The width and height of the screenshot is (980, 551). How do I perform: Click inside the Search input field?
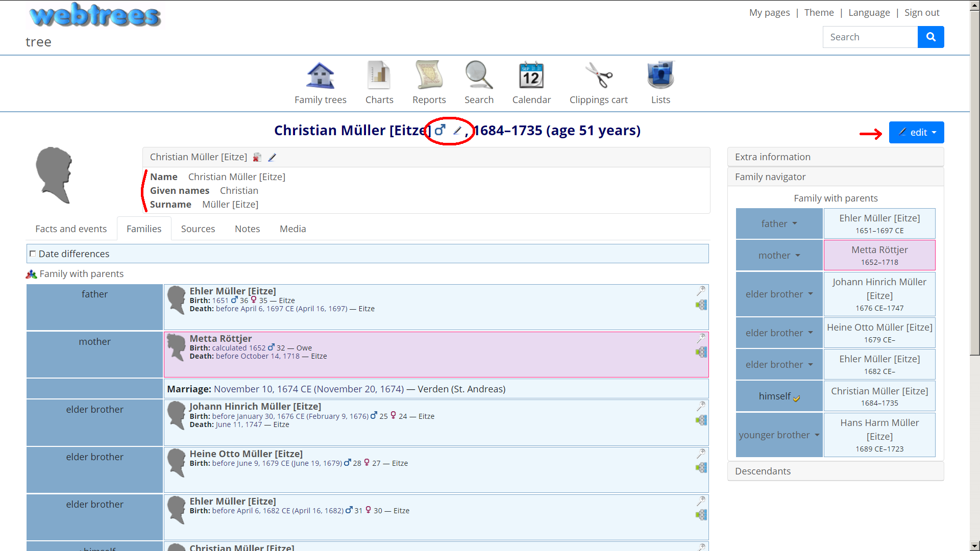pos(870,37)
